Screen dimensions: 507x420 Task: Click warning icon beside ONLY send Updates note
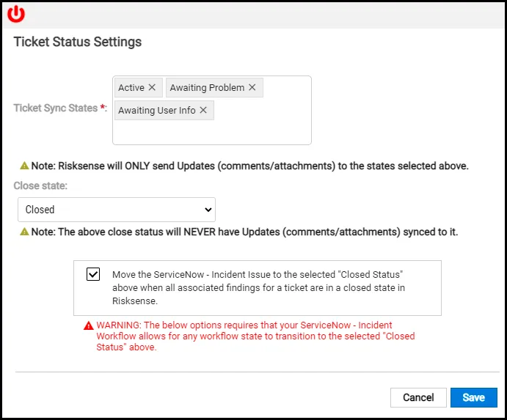pos(24,166)
